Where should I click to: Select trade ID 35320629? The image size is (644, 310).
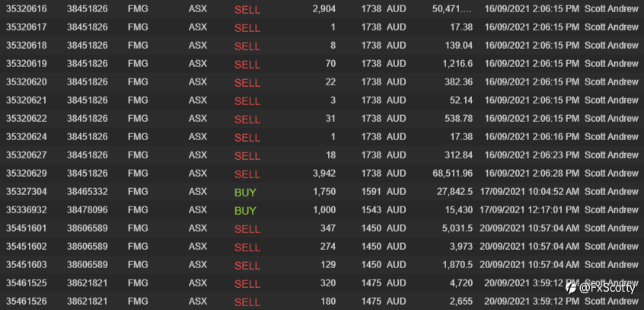(x=27, y=174)
